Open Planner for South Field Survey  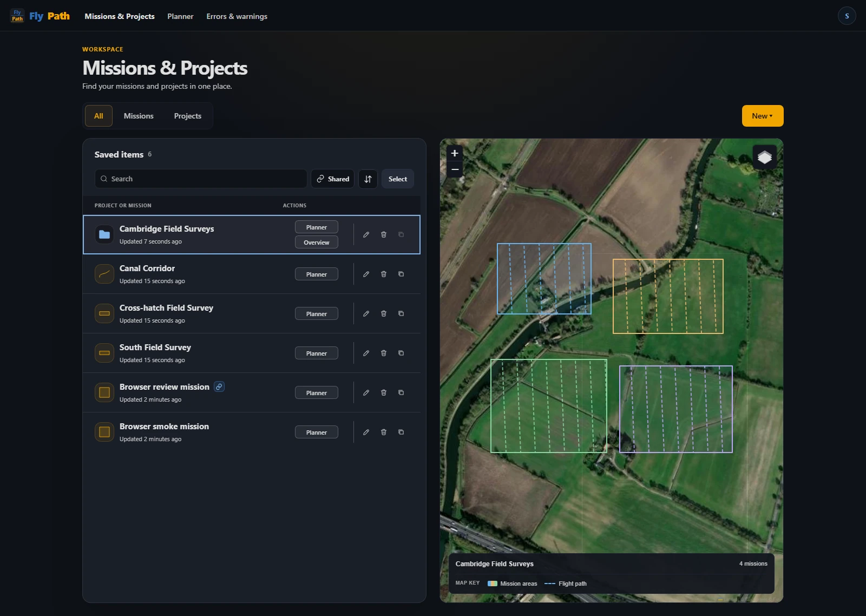pos(317,353)
